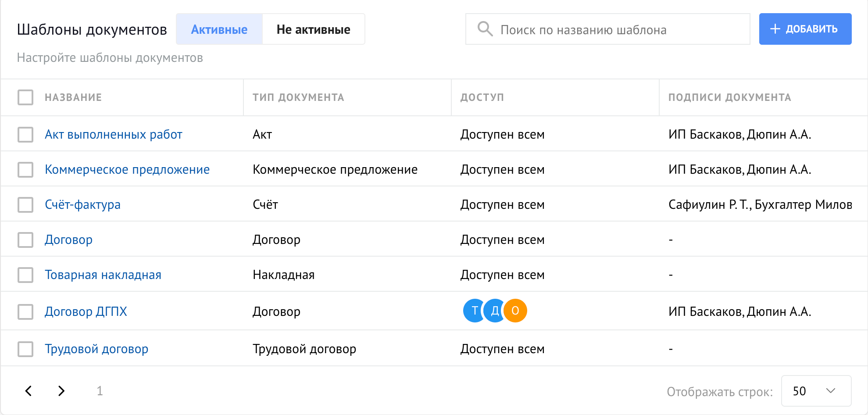The width and height of the screenshot is (868, 415).
Task: Click the orange О access avatar
Action: pos(515,311)
